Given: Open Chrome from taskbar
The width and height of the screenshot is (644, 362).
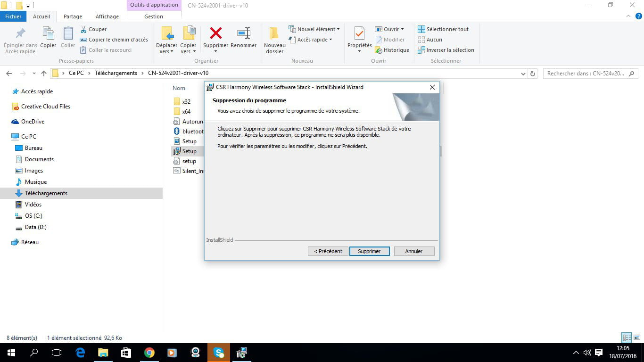Looking at the screenshot, I should (x=149, y=353).
